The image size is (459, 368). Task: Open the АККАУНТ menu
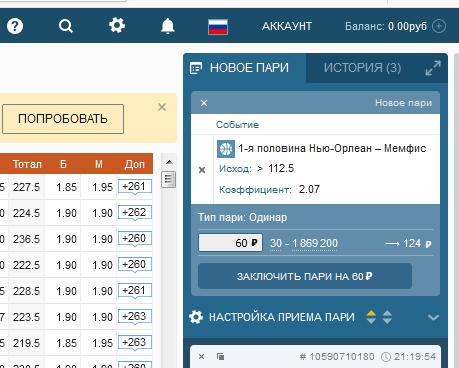[x=287, y=26]
